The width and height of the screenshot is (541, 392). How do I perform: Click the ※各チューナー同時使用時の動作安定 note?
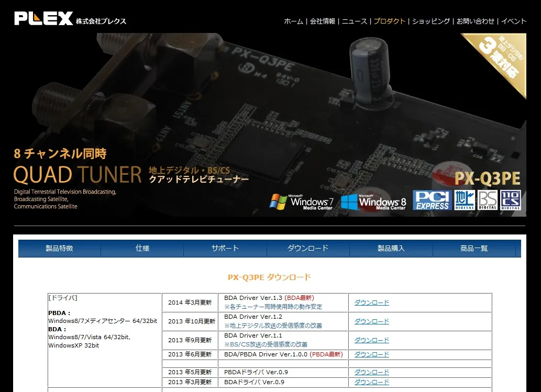(273, 307)
